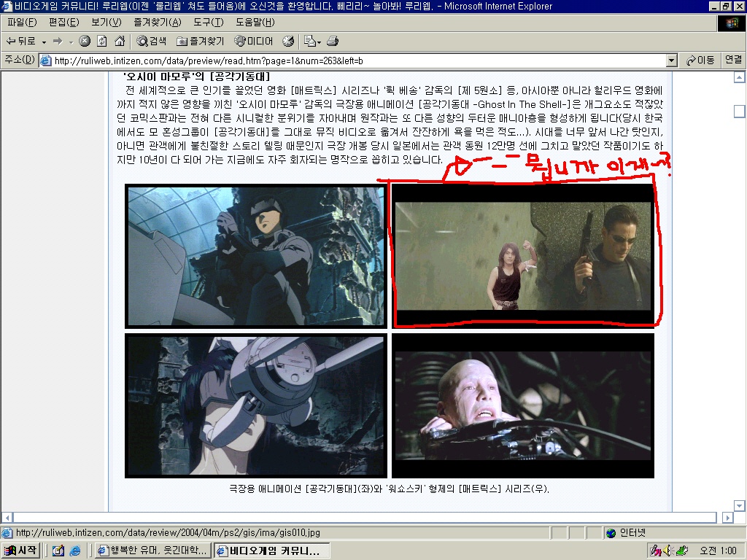Click the History icon in toolbar
The image size is (747, 560).
coord(287,42)
